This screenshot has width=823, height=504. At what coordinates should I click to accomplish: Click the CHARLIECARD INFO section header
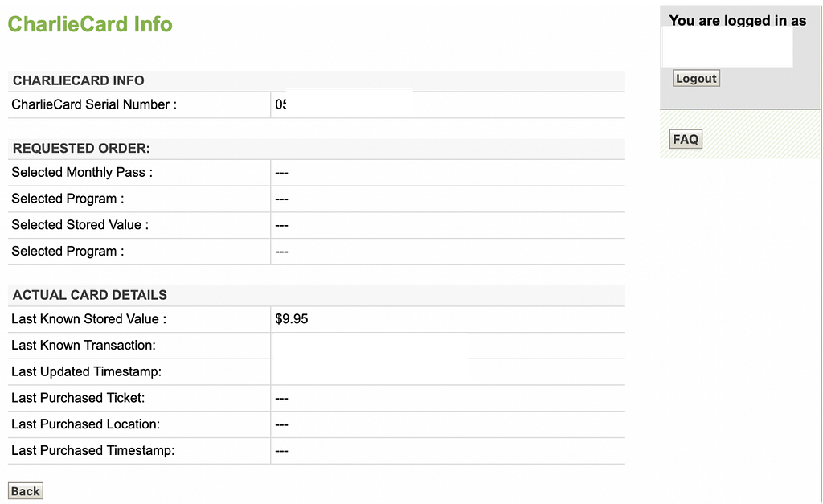click(78, 81)
